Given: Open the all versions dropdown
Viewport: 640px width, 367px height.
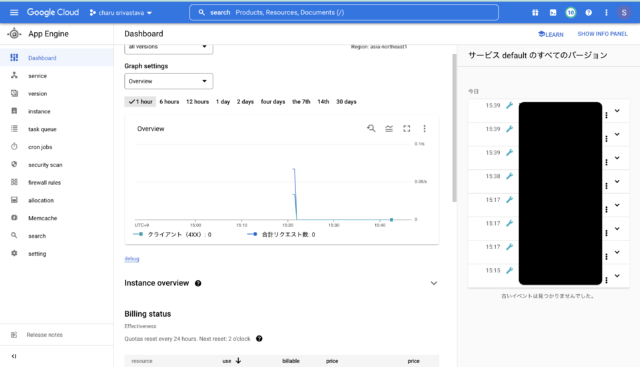Looking at the screenshot, I should click(169, 47).
